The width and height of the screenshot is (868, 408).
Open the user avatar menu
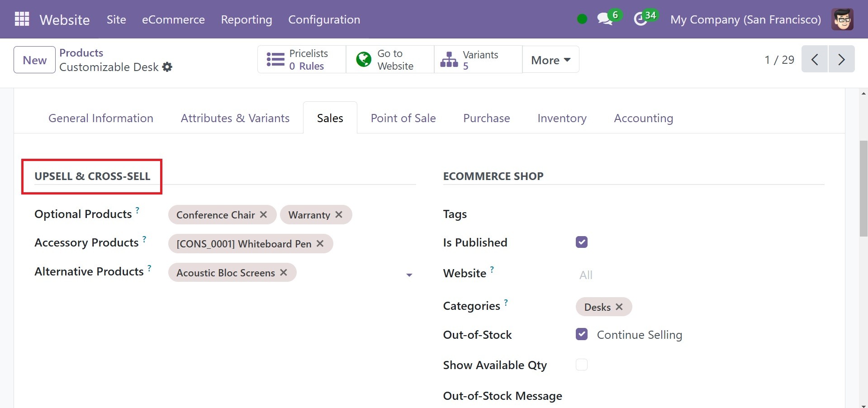point(842,19)
